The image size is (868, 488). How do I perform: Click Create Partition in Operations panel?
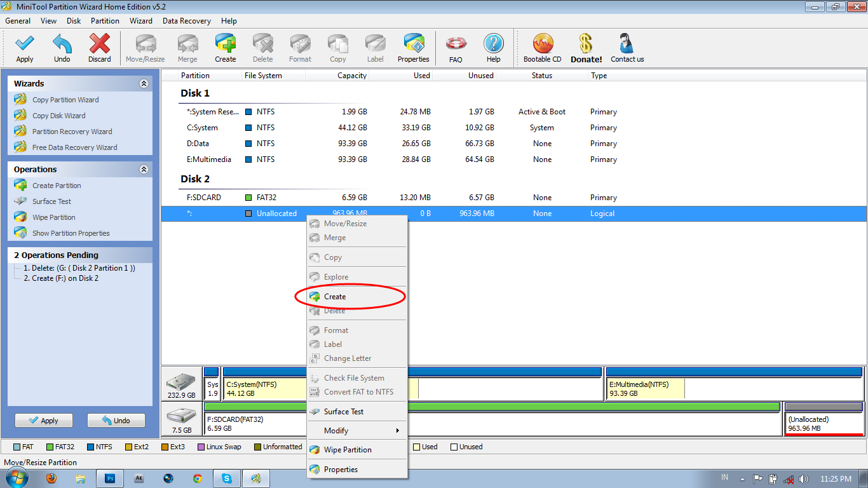(x=57, y=186)
